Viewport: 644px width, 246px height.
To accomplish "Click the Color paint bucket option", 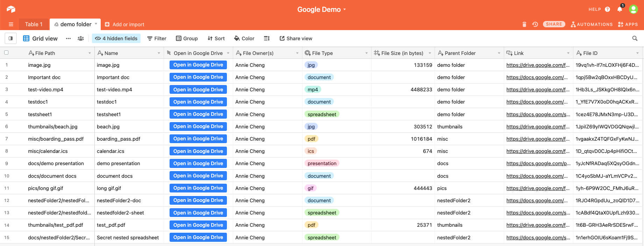I will point(244,38).
